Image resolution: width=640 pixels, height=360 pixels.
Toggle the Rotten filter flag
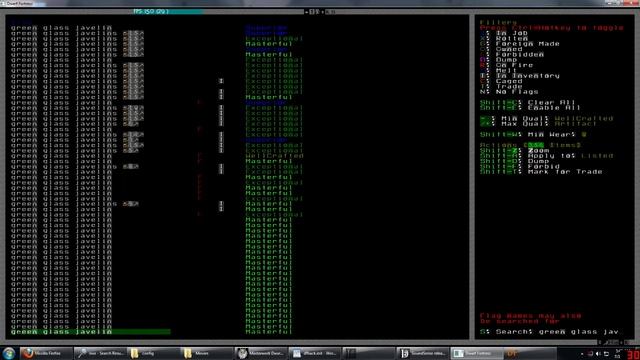click(x=504, y=38)
